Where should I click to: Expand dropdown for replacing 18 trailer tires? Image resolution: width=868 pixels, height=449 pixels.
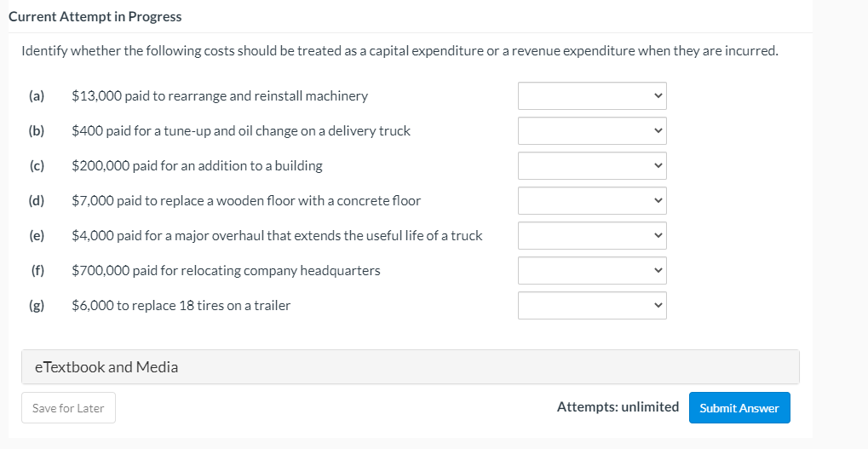tap(592, 305)
